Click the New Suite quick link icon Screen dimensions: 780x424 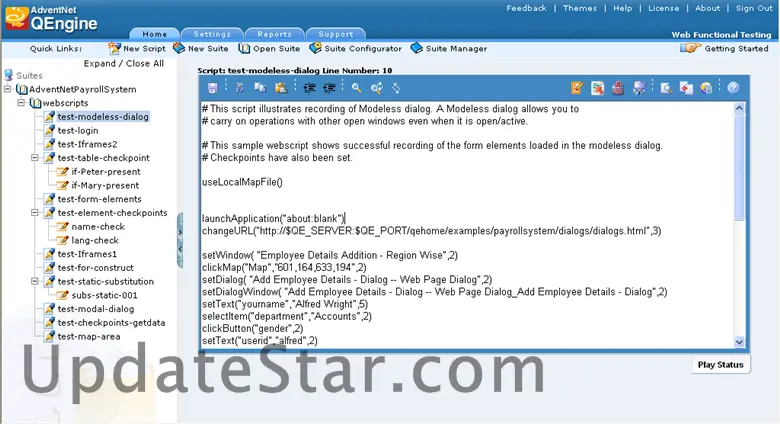(x=179, y=48)
